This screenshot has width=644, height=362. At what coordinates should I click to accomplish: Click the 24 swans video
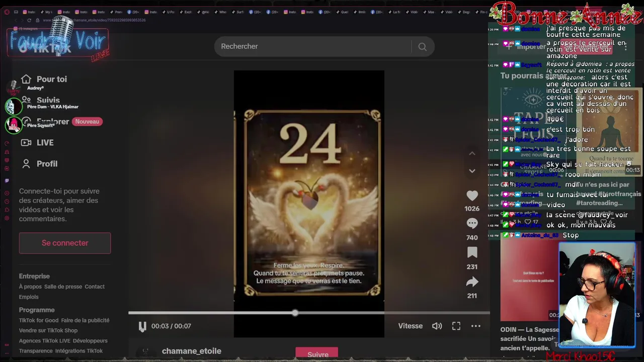click(309, 204)
